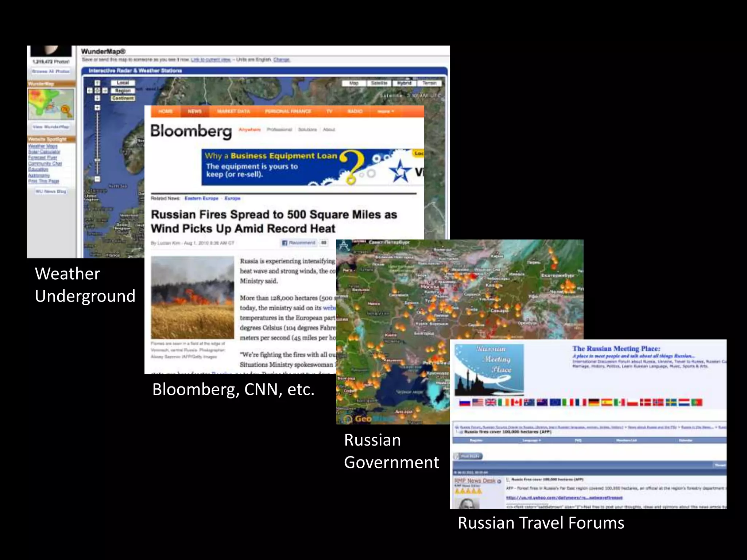The image size is (747, 560).
Task: Pan the WunderMap up with the arrow
Action: [x=97, y=83]
